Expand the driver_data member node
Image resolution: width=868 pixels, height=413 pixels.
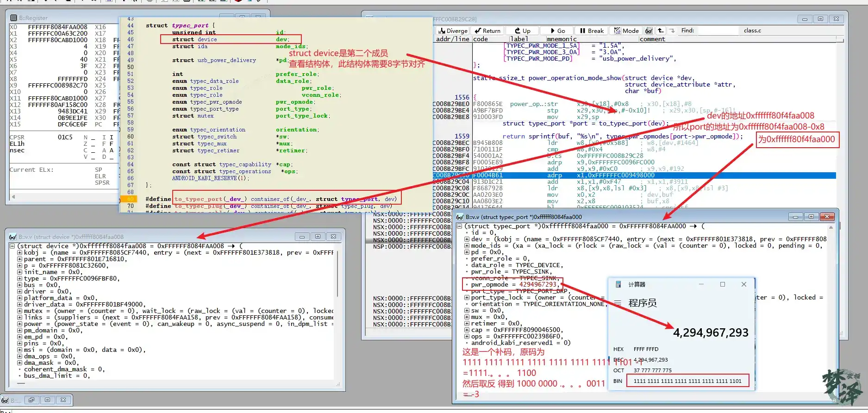tap(19, 304)
